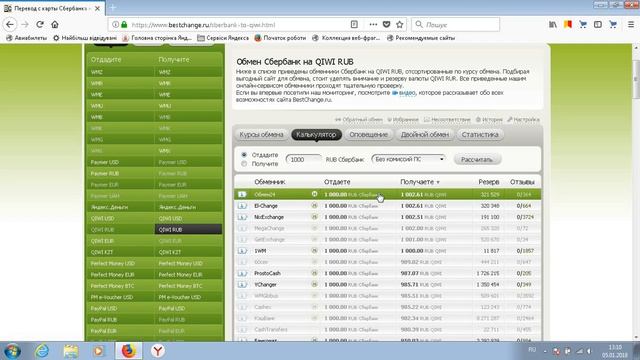Launch Internet Explorer from taskbar

coord(42,351)
